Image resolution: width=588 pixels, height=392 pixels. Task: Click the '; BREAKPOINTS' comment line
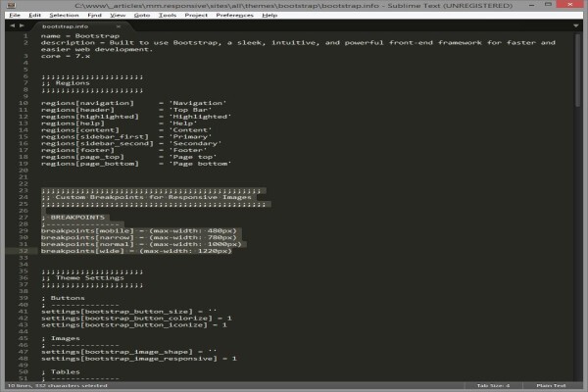(x=73, y=218)
